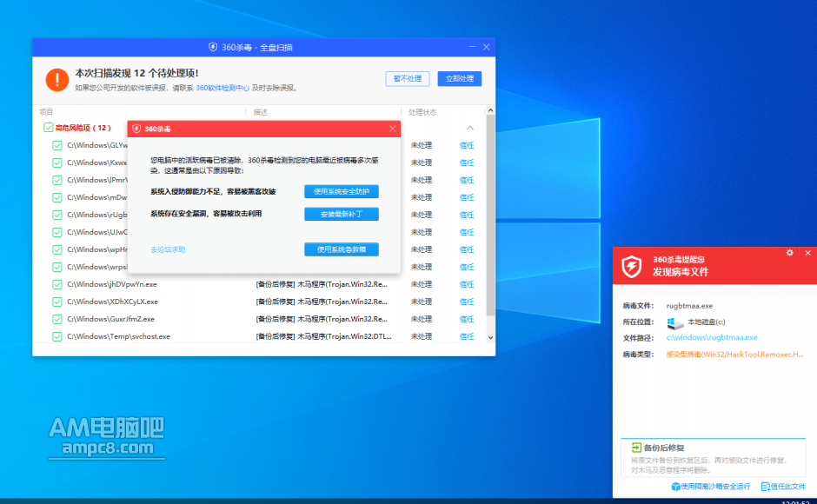Uncheck the C:\Windows\UJwC row checkbox
The height and width of the screenshot is (504, 817).
pos(57,233)
